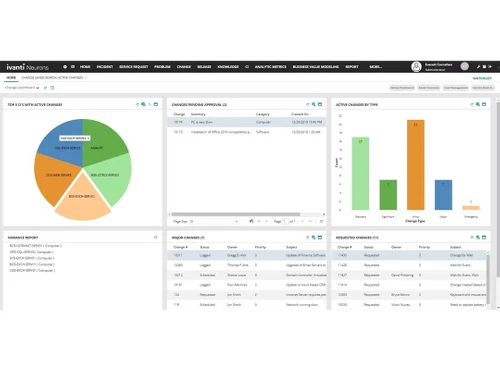Click the user profile avatar icon

click(416, 67)
